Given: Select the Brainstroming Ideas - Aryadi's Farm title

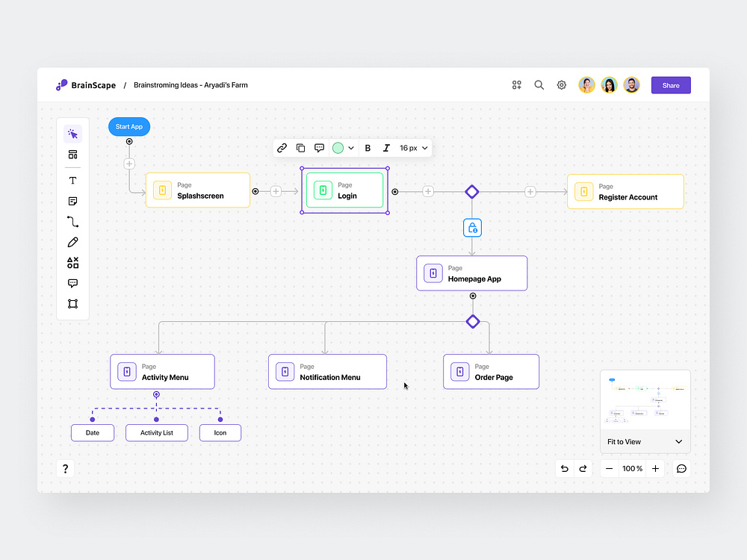Looking at the screenshot, I should coord(190,85).
